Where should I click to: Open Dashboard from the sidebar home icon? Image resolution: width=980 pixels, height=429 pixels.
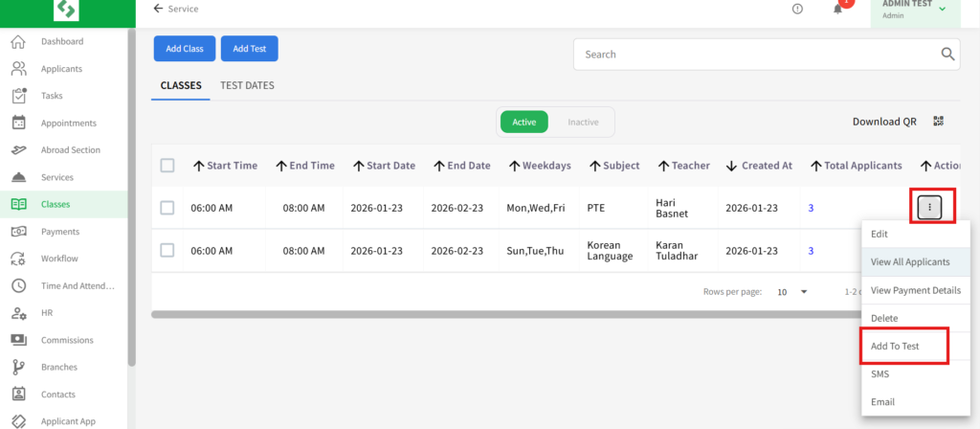tap(17, 41)
